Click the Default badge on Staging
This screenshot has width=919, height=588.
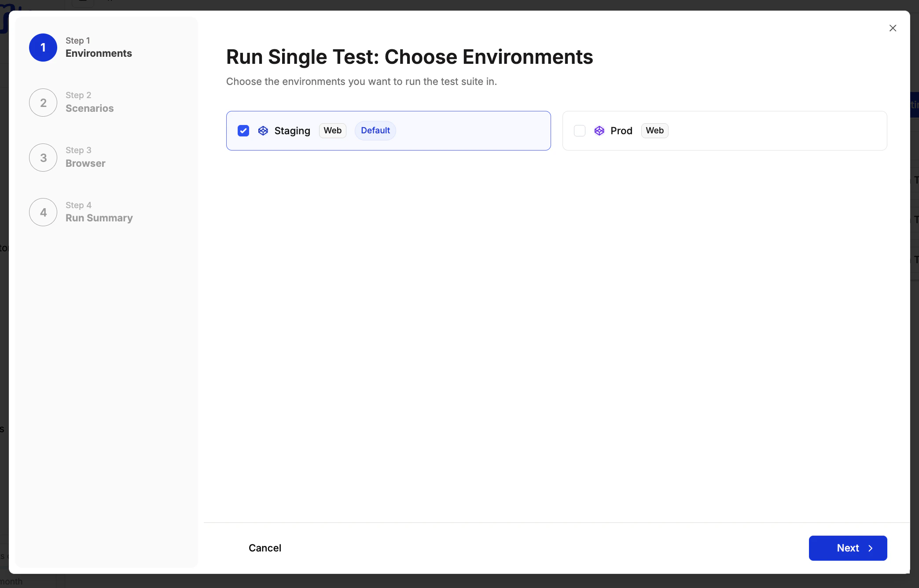(x=375, y=130)
